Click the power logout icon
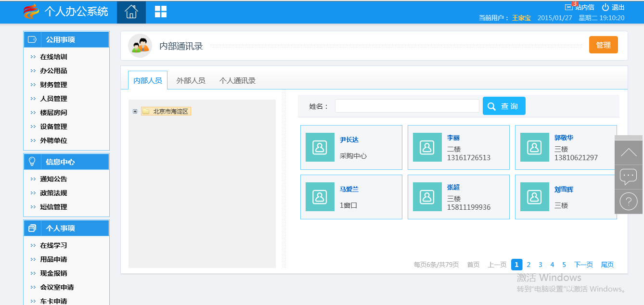Image resolution: width=644 pixels, height=305 pixels. [605, 7]
